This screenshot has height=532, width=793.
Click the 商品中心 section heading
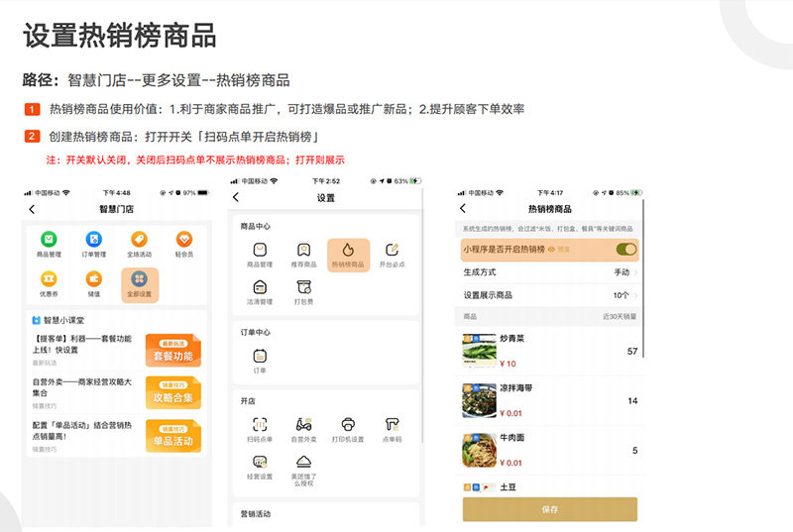coord(256,226)
